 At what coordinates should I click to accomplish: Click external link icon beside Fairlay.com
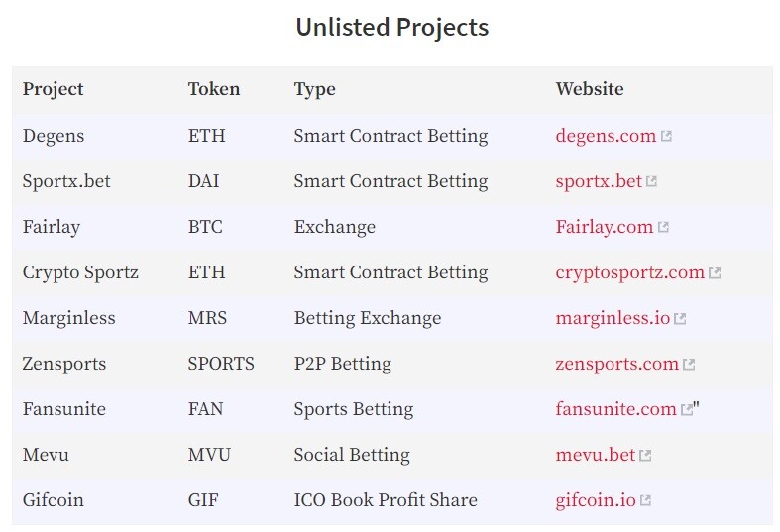coord(663,227)
